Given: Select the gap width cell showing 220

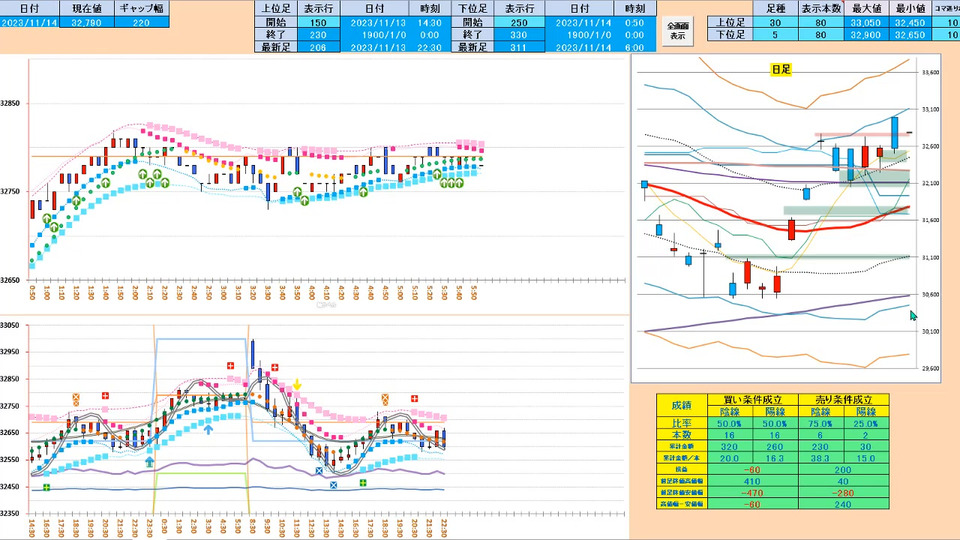Looking at the screenshot, I should point(141,23).
